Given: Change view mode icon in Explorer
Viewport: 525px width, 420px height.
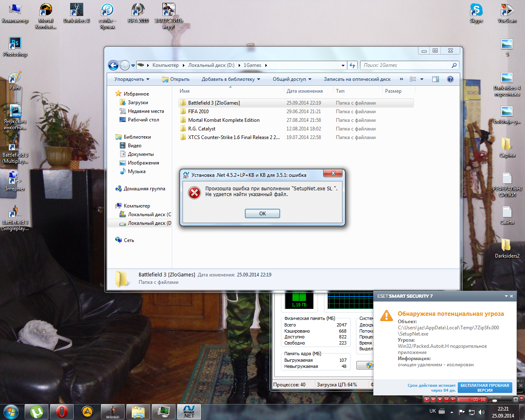Looking at the screenshot, I should point(413,79).
